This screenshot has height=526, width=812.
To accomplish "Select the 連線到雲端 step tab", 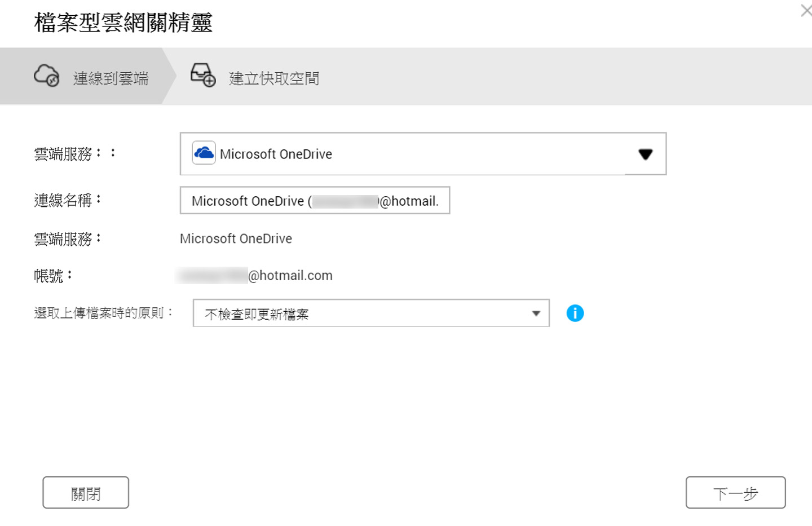I will (x=109, y=78).
